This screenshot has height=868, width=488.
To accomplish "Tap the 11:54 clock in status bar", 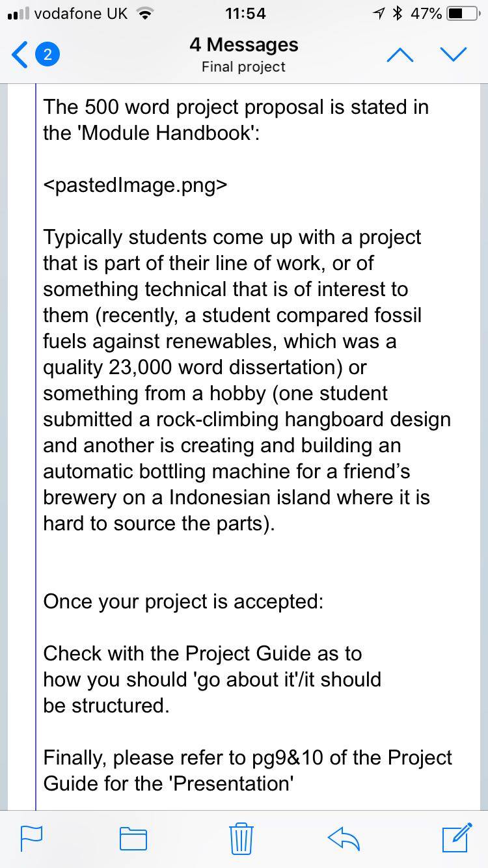I will click(244, 13).
